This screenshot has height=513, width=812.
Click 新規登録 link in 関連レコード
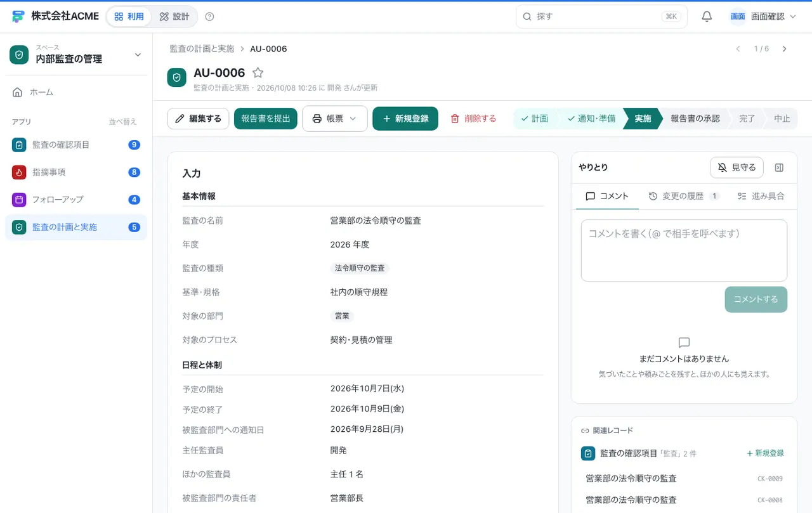click(765, 453)
